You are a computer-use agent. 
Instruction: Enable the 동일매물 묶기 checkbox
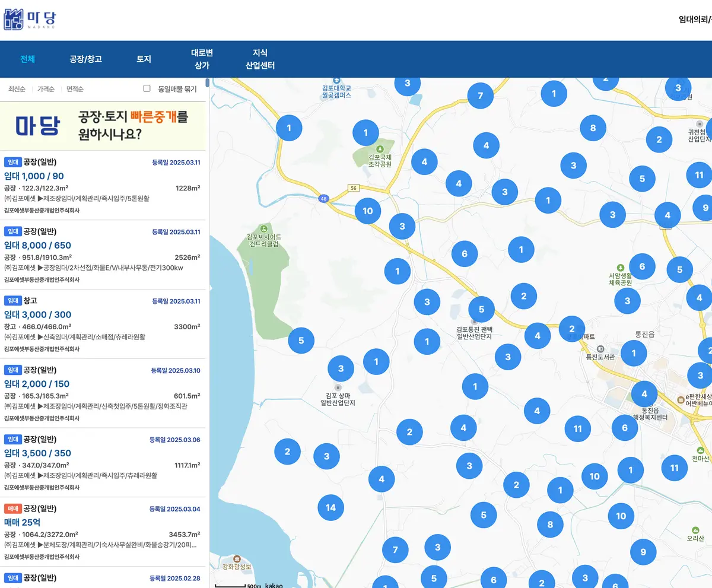pos(147,88)
